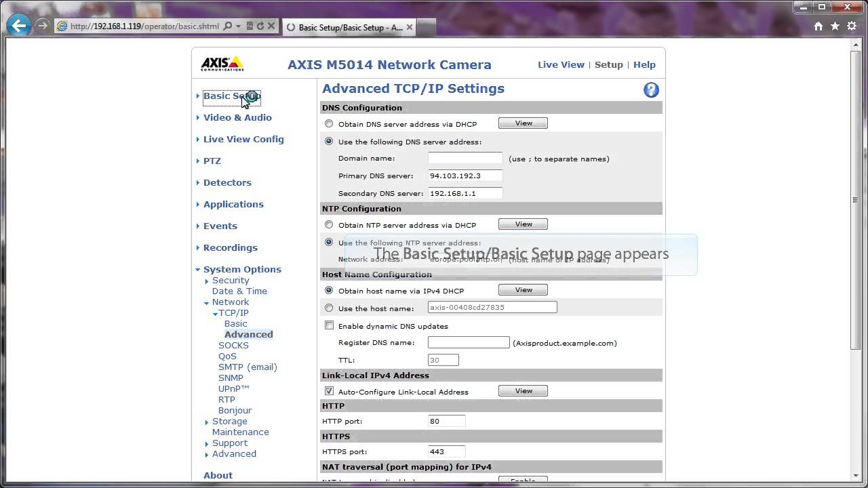Expand the Security submenu

[x=231, y=280]
